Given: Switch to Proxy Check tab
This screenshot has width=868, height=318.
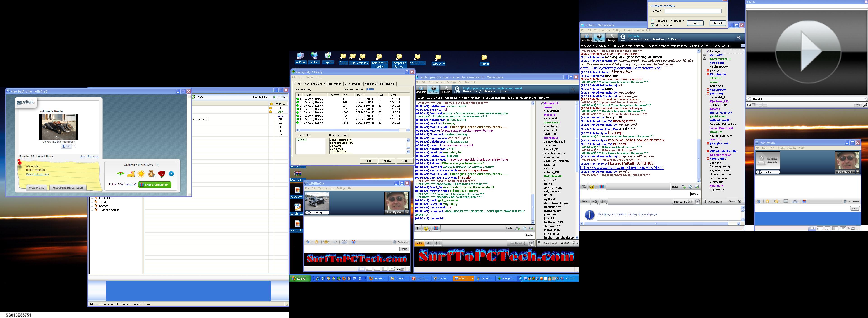Looking at the screenshot, I should [318, 84].
